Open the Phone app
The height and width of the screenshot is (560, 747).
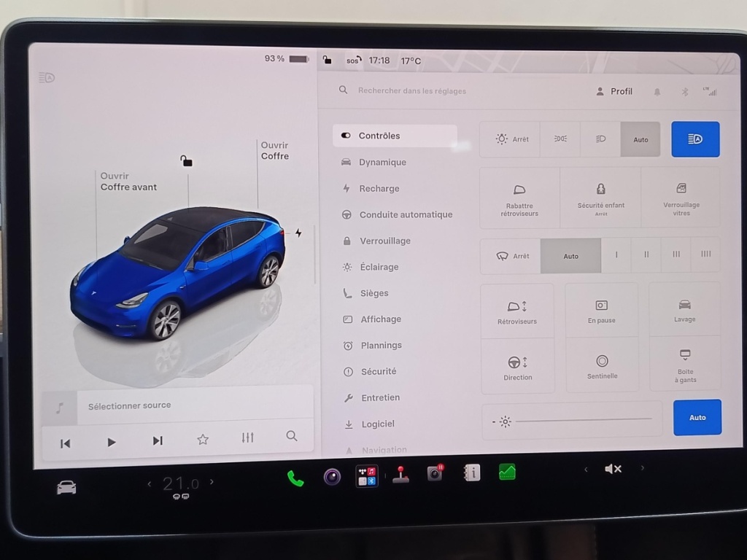(x=295, y=478)
